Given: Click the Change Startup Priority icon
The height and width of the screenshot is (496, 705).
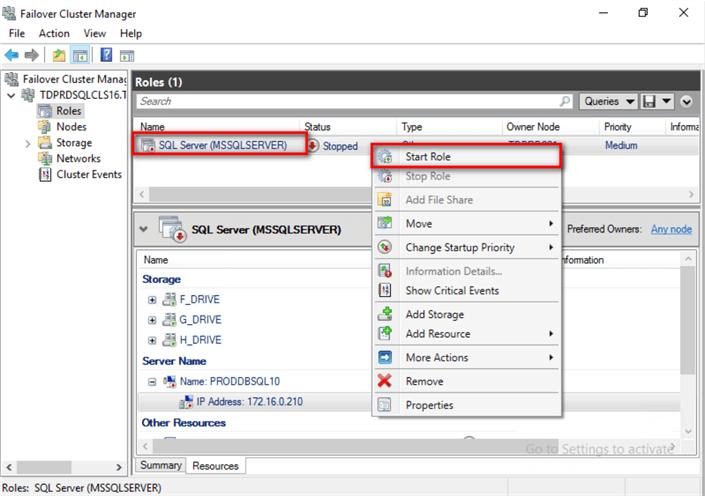Looking at the screenshot, I should pyautogui.click(x=385, y=247).
